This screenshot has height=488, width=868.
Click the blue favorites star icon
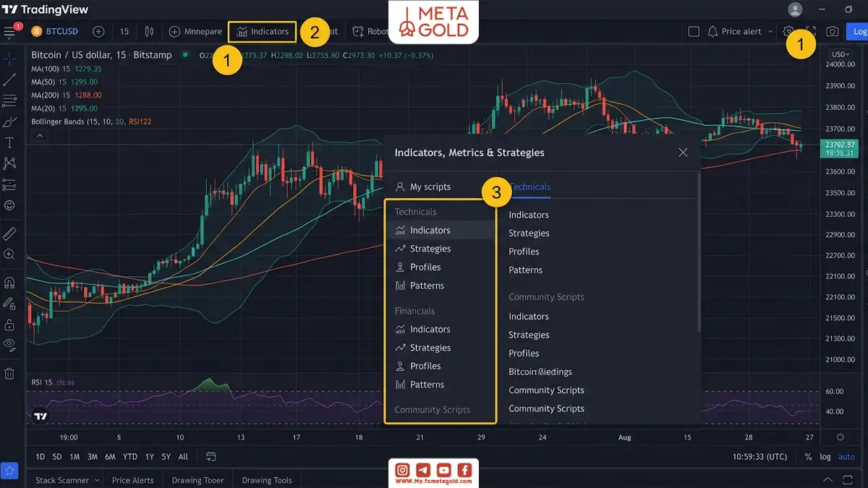pos(9,471)
